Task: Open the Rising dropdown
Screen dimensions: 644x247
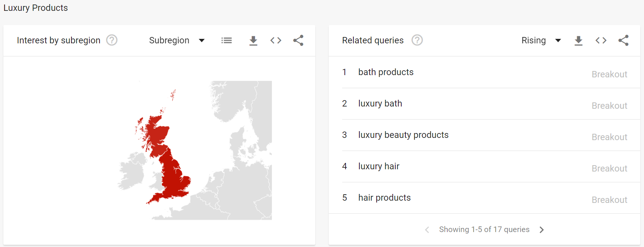Action: click(541, 40)
